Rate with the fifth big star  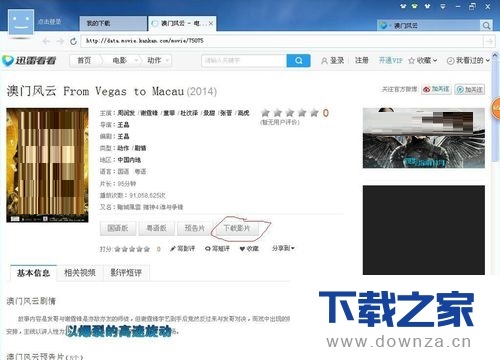314,113
